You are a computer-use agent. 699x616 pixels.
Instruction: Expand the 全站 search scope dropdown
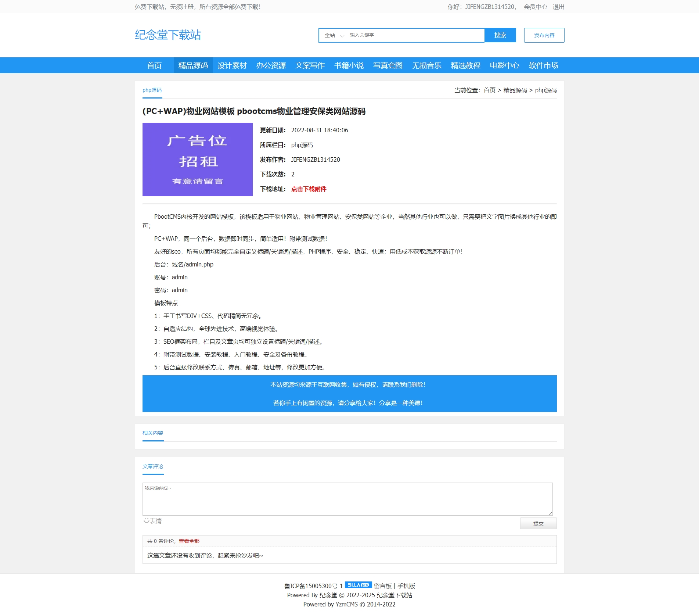pyautogui.click(x=333, y=35)
